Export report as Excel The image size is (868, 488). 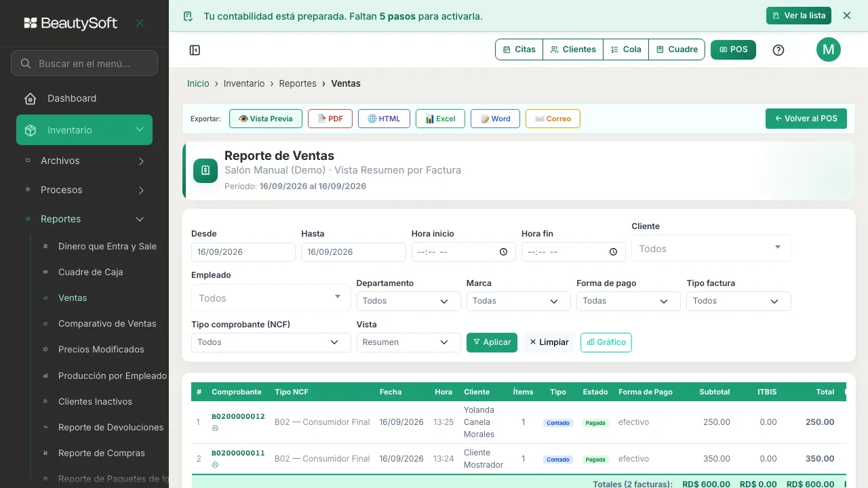440,119
